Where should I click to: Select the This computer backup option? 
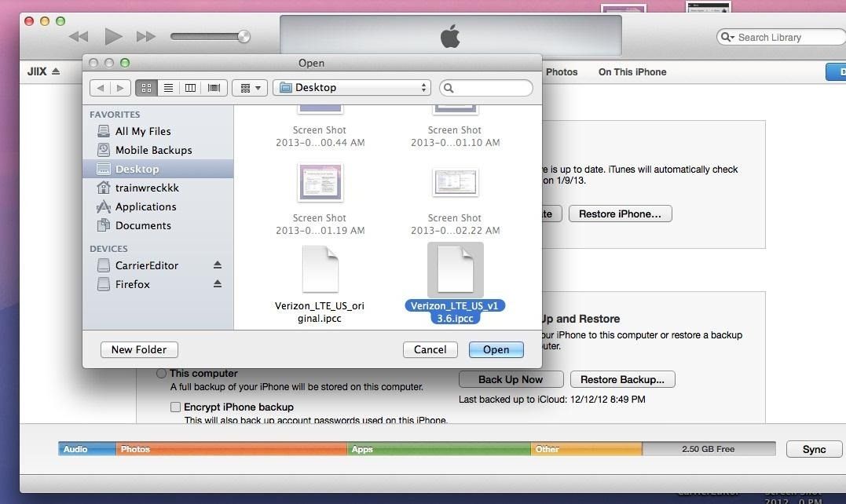(162, 374)
